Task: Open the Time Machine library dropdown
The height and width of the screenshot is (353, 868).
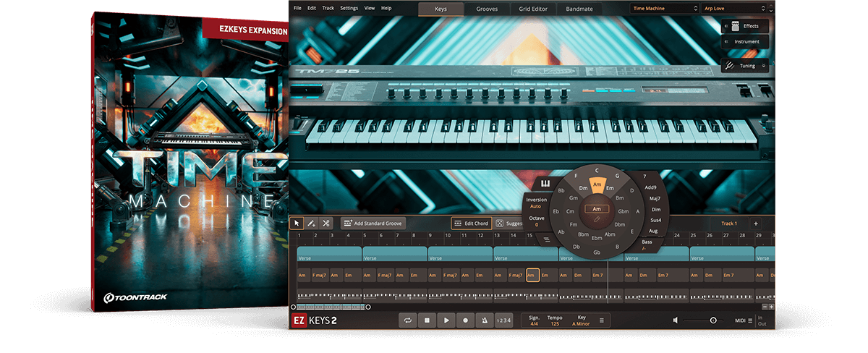Action: [x=664, y=9]
